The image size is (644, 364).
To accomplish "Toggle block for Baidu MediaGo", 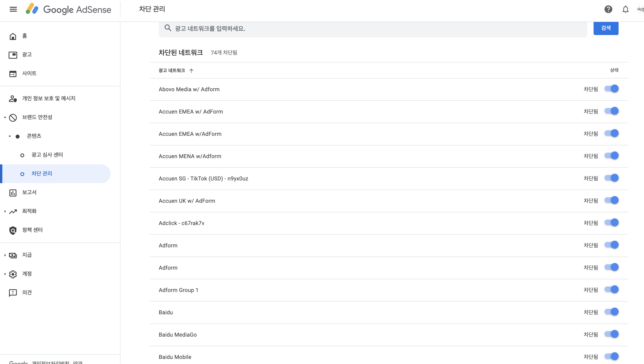I will [x=611, y=334].
